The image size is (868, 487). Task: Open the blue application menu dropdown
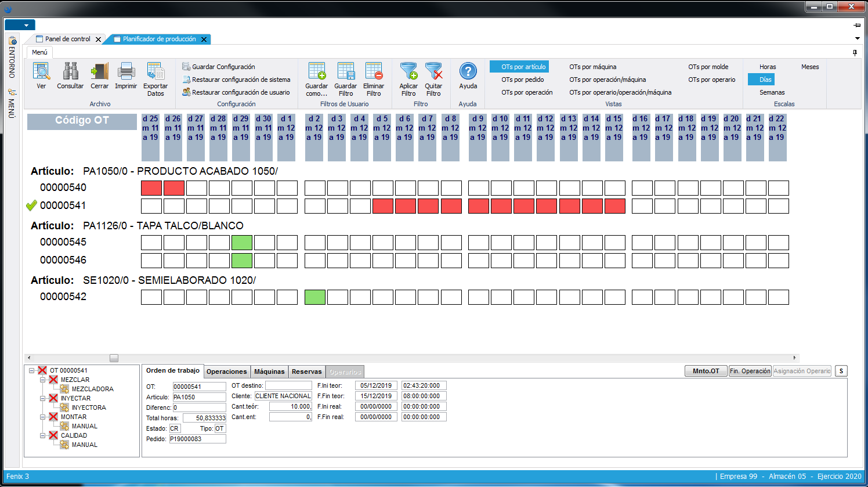(x=20, y=25)
